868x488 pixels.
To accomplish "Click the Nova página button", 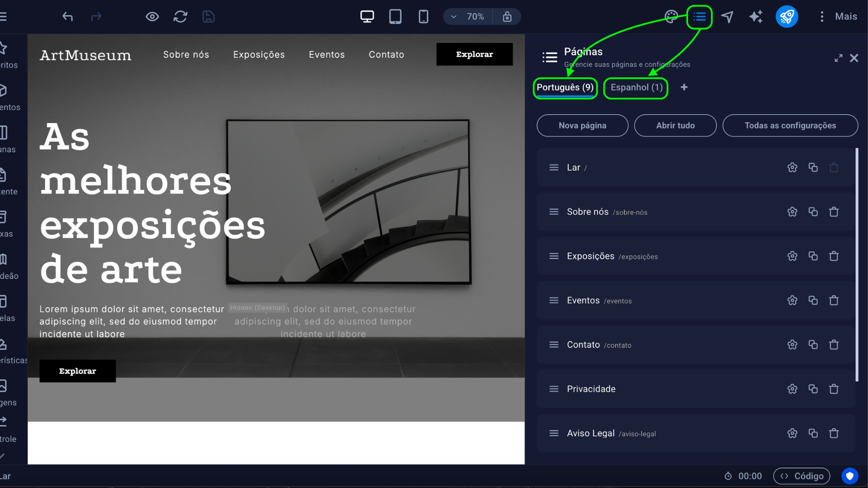I will [x=582, y=126].
